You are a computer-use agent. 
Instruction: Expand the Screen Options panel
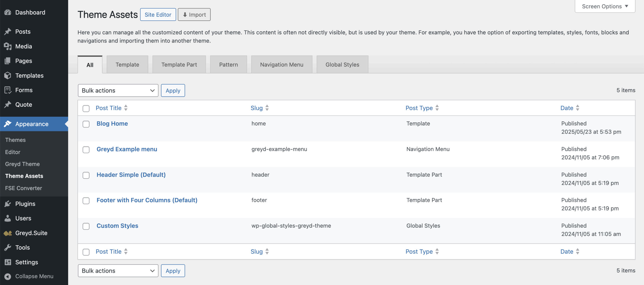(x=605, y=6)
